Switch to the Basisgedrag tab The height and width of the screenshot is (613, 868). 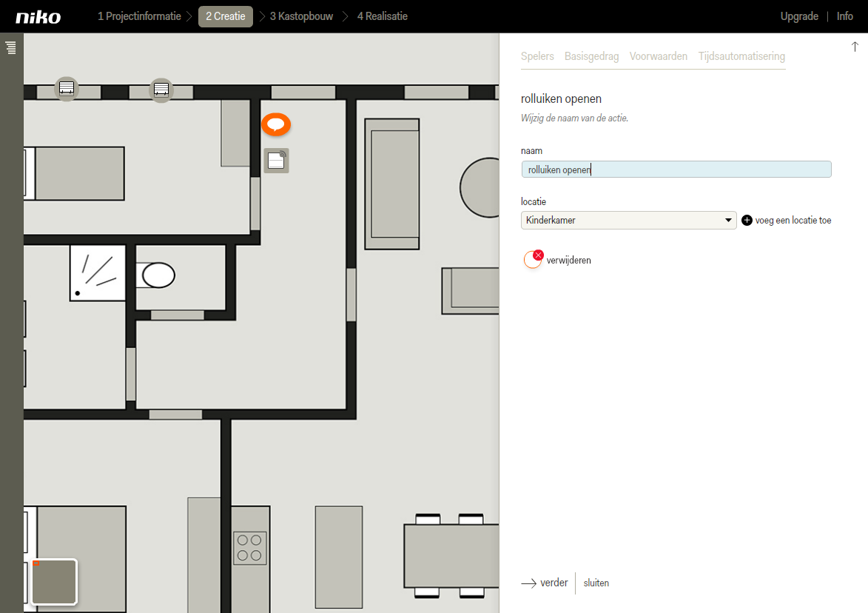(592, 56)
